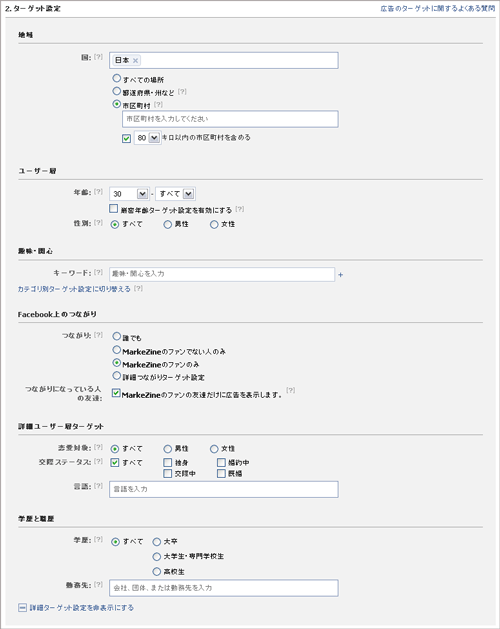Select MarkeZineのファンでない人のみ option
Screen dimensions: 500x629
tap(117, 350)
